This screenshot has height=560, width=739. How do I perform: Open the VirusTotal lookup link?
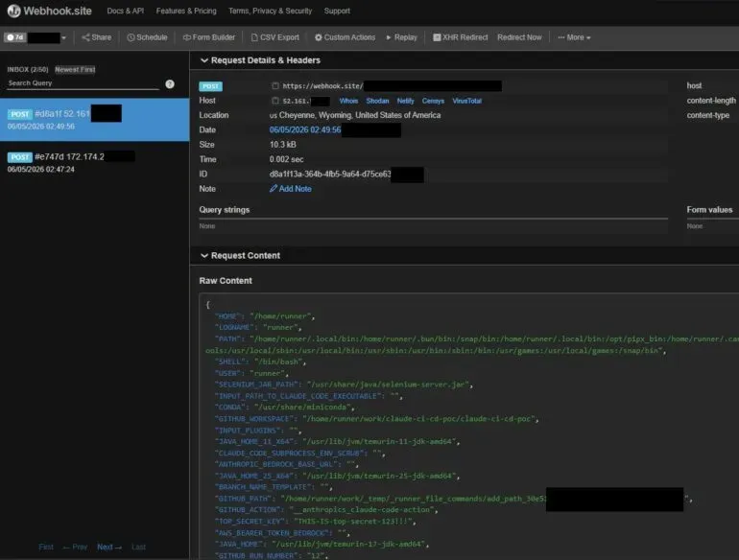pyautogui.click(x=467, y=101)
